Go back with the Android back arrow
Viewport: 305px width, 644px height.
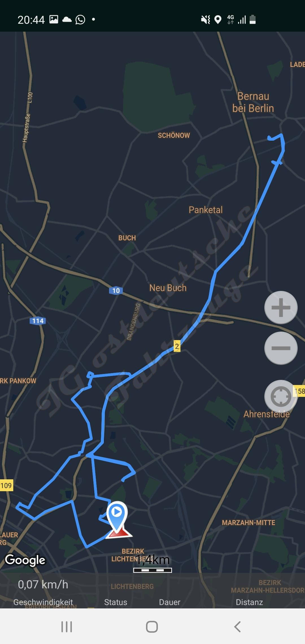tap(238, 626)
